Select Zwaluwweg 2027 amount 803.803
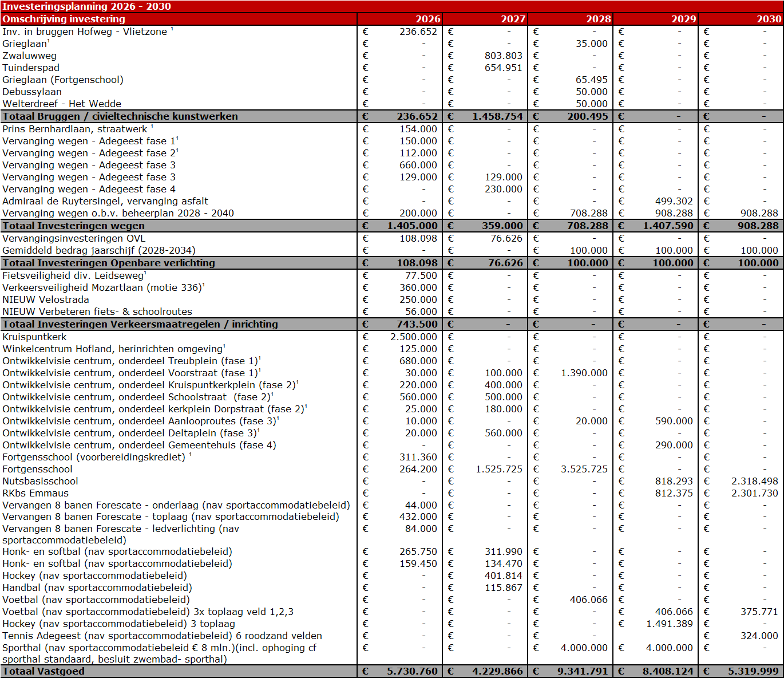The height and width of the screenshot is (678, 784). tap(503, 56)
